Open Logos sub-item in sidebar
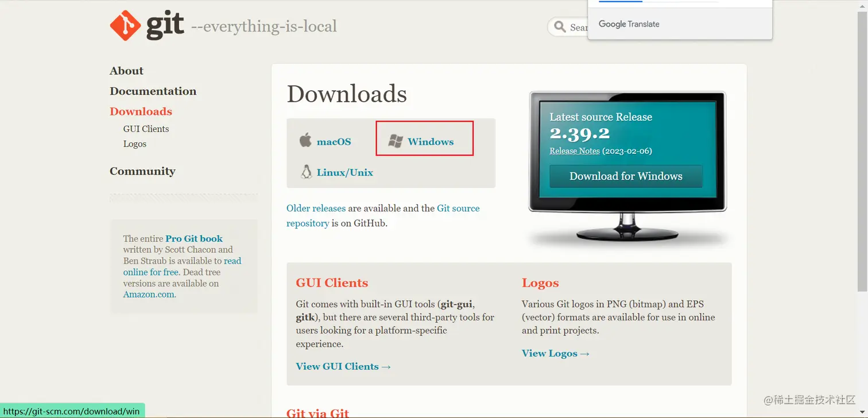 point(134,144)
